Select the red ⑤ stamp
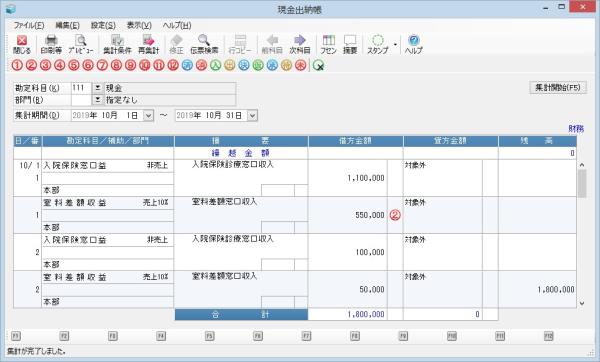Screen dimensions: 600x362 point(73,65)
